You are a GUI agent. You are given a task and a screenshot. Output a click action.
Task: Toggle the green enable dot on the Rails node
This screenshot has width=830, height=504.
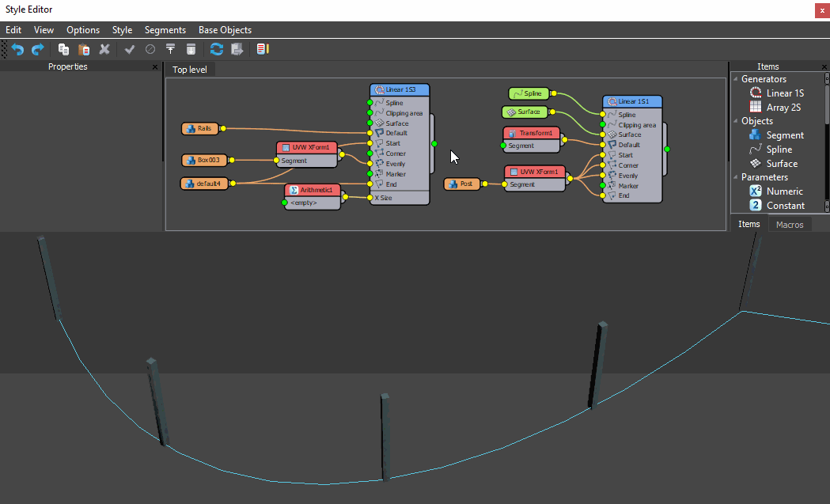(x=222, y=128)
